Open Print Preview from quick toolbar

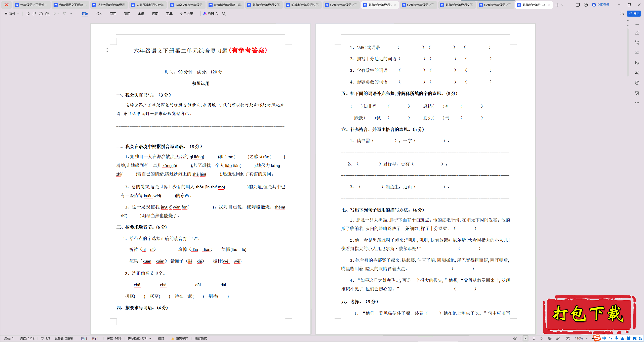[47, 14]
